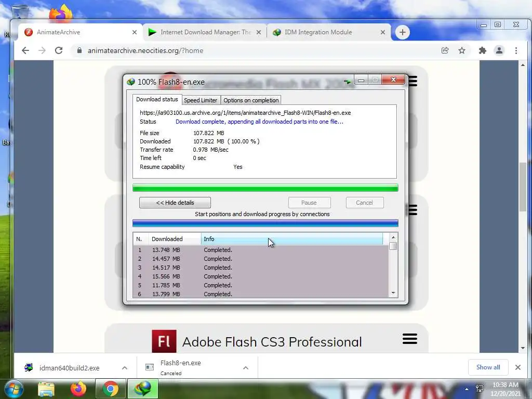Reload the AnimateArchive page

coord(59,50)
